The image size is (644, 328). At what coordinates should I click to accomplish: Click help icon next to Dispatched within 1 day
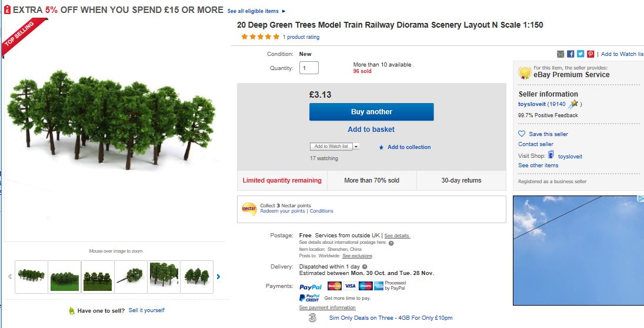pyautogui.click(x=365, y=267)
